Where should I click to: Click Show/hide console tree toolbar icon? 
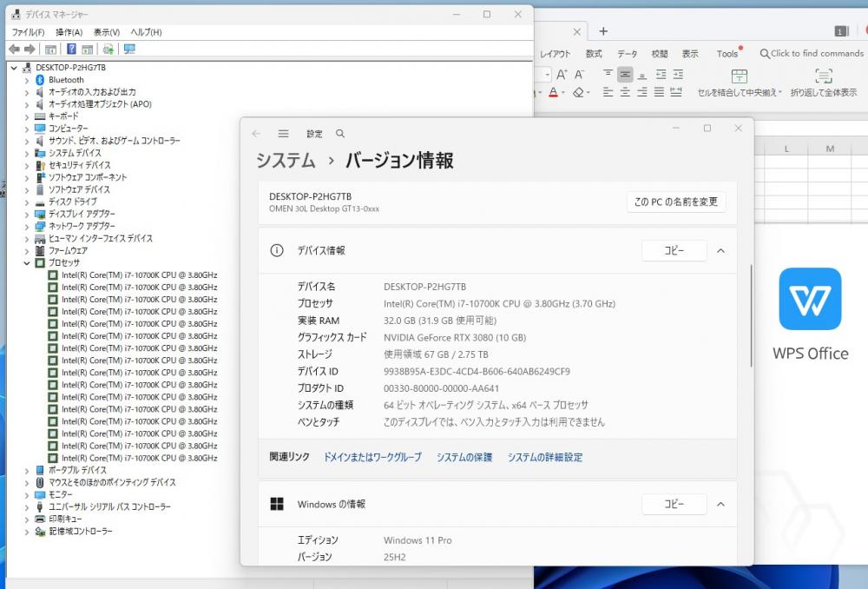click(50, 50)
